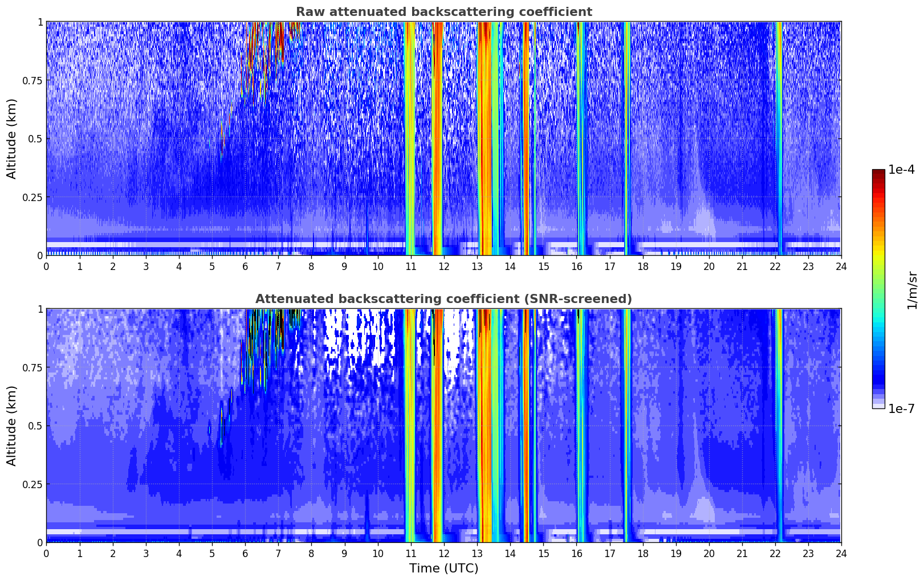Click hour tick "7" under the SNR-screened plot
Viewport: 924px width, 581px height.
[x=278, y=553]
